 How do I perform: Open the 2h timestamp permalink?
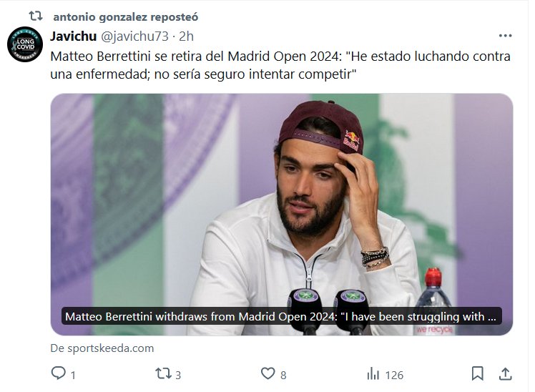(x=186, y=36)
